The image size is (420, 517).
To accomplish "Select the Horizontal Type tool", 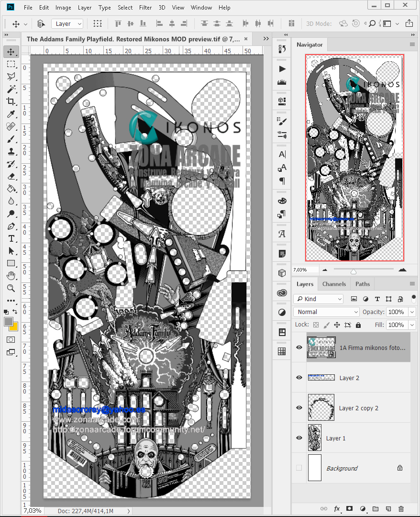I will pyautogui.click(x=11, y=239).
